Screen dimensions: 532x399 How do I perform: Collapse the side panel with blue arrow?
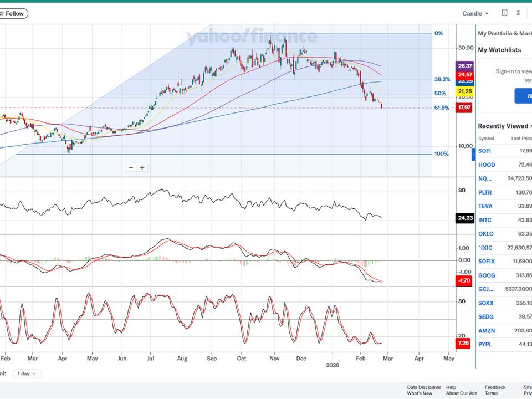click(474, 154)
